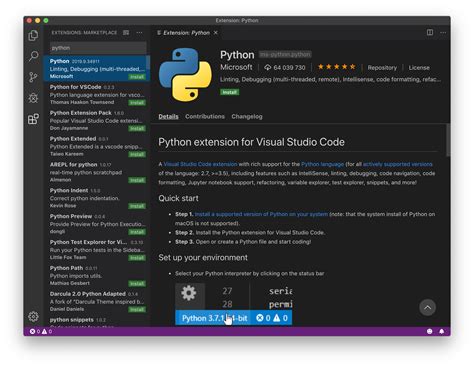Select Python Preview list entry
Image resolution: width=474 pixels, height=367 pixels.
click(96, 224)
